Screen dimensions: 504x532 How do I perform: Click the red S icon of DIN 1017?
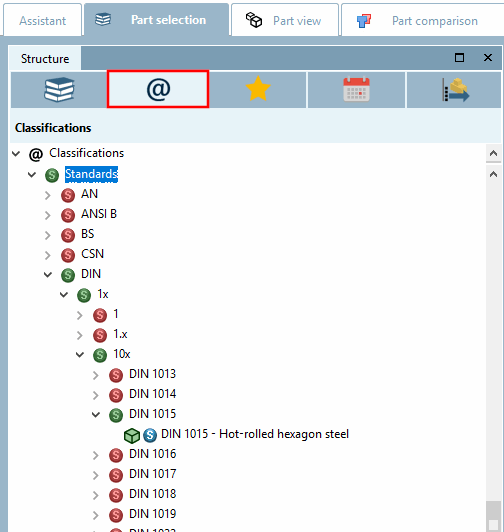coord(116,475)
